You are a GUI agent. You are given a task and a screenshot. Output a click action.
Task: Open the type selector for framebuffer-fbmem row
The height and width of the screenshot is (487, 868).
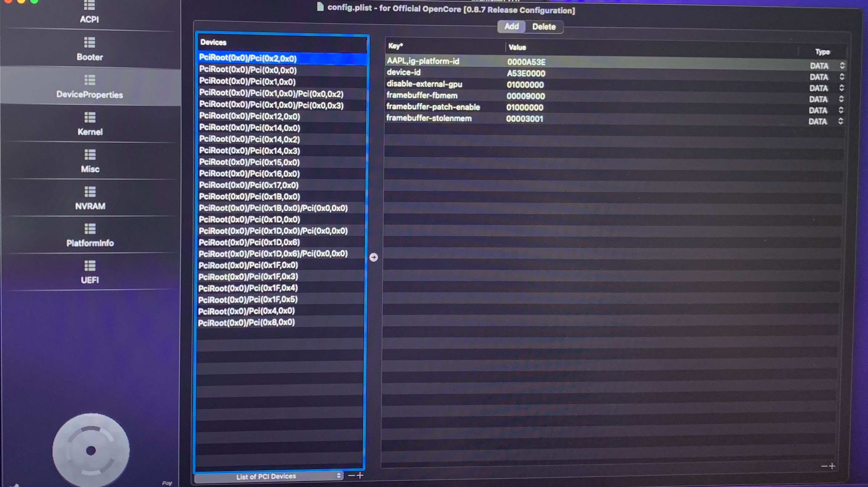pyautogui.click(x=841, y=99)
